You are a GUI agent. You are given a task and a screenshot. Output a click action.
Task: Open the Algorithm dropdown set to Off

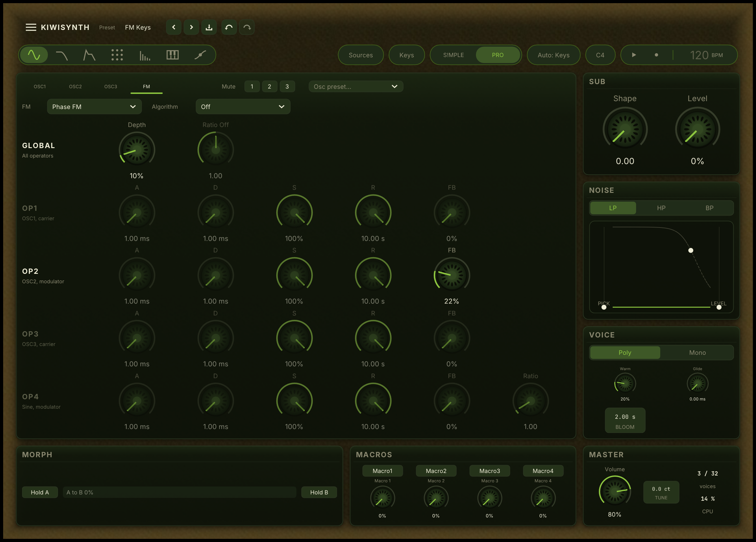pyautogui.click(x=243, y=107)
